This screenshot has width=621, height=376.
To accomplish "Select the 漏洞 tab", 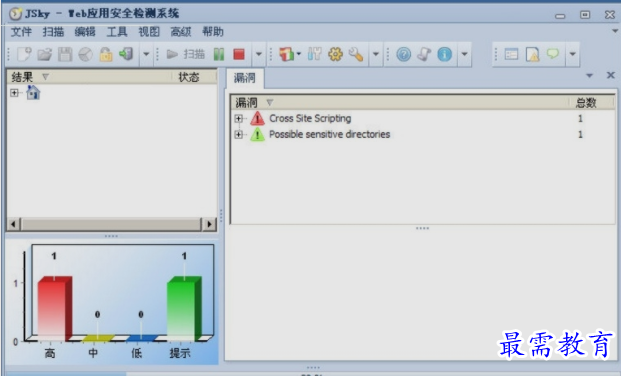I will point(245,78).
